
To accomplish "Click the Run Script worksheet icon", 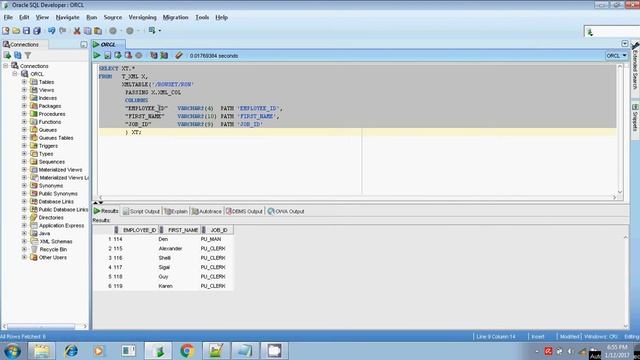I will coord(107,56).
